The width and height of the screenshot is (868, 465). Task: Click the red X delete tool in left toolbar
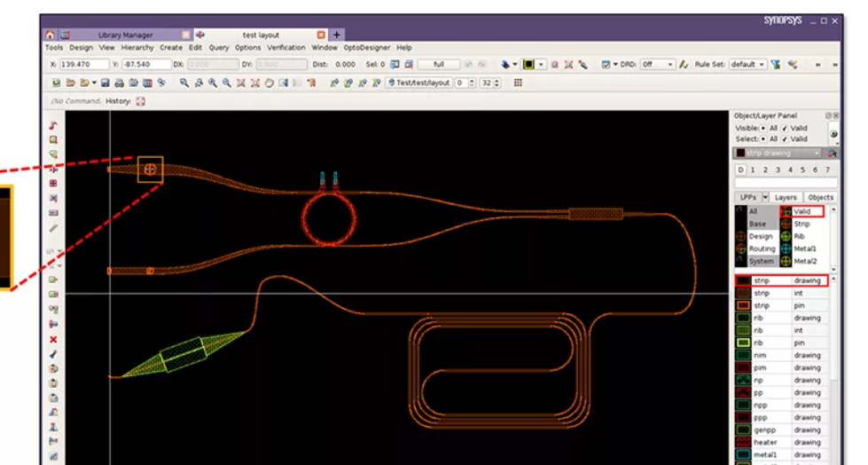53,339
